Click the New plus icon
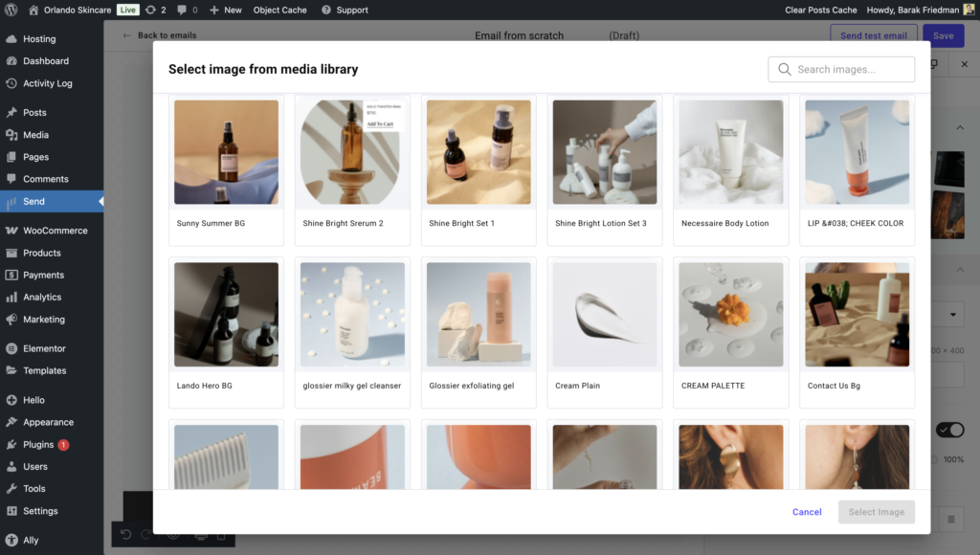The height and width of the screenshot is (555, 980). (213, 10)
